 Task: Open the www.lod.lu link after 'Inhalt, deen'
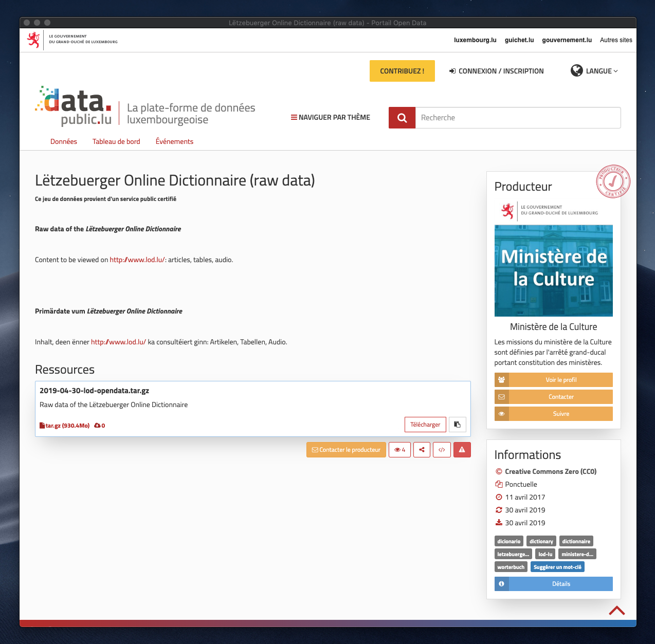[118, 342]
